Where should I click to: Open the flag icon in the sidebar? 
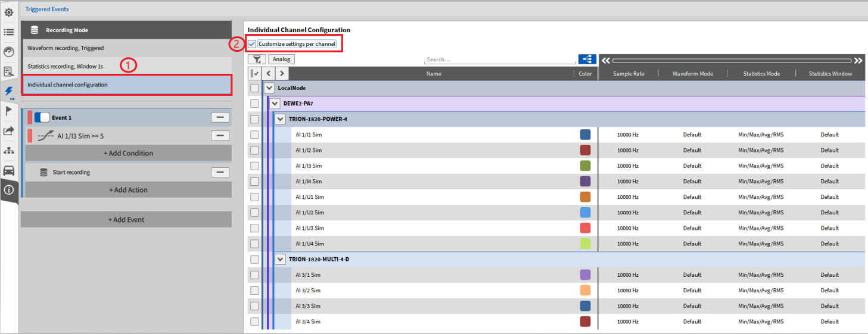click(x=9, y=111)
